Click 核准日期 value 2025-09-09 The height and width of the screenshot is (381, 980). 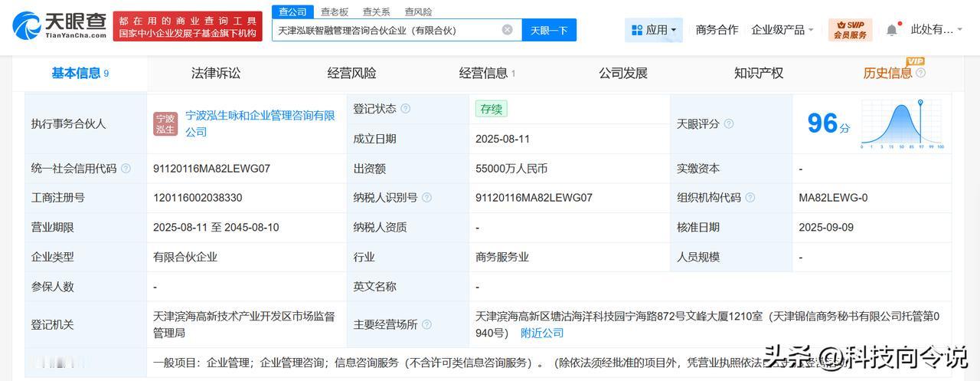[825, 228]
